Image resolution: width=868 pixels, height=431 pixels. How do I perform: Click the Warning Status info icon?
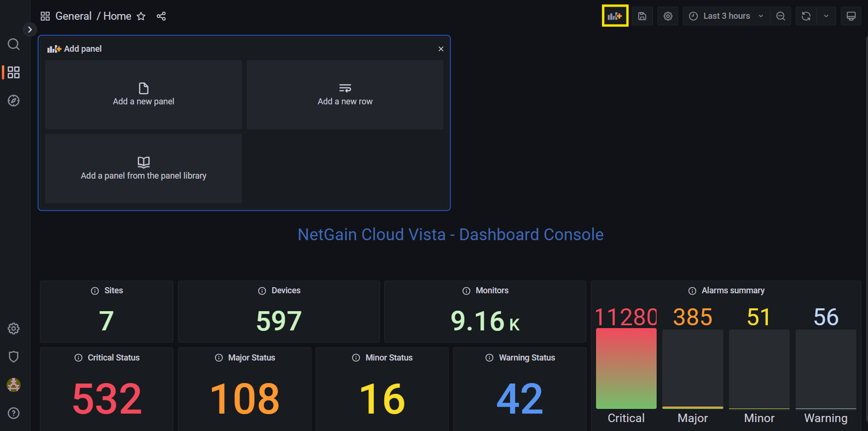point(489,358)
